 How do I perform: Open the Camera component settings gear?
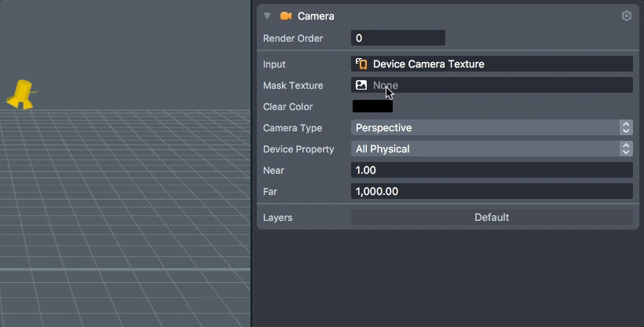click(627, 16)
